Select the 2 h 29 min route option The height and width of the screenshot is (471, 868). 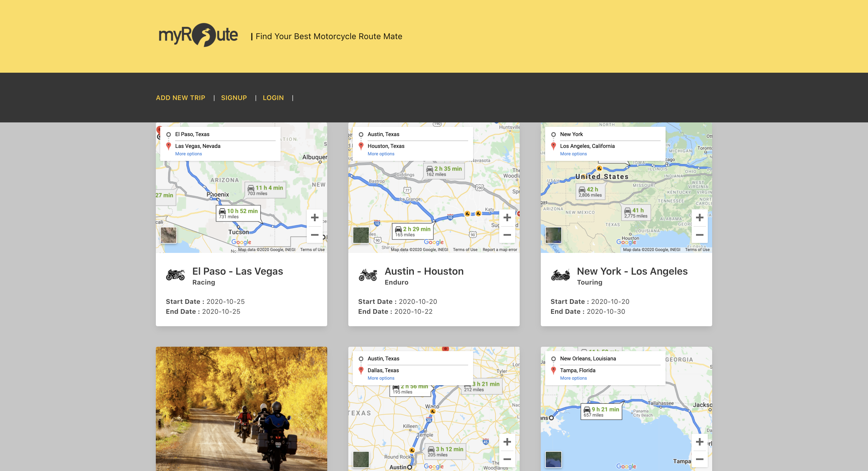[x=413, y=231]
